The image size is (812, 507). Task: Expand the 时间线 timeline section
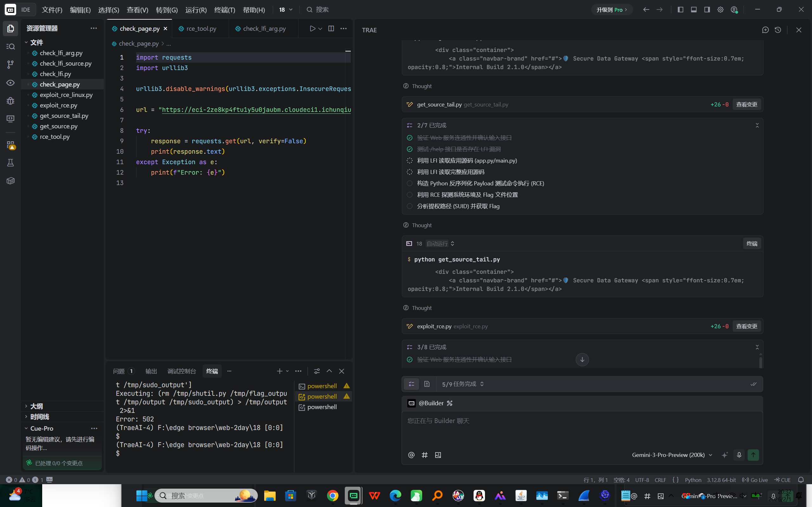39,417
